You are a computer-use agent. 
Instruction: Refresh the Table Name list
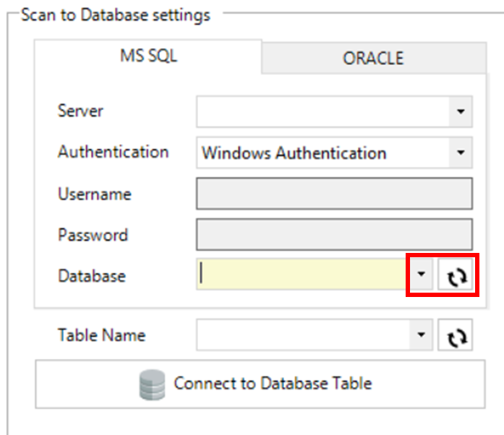point(456,336)
